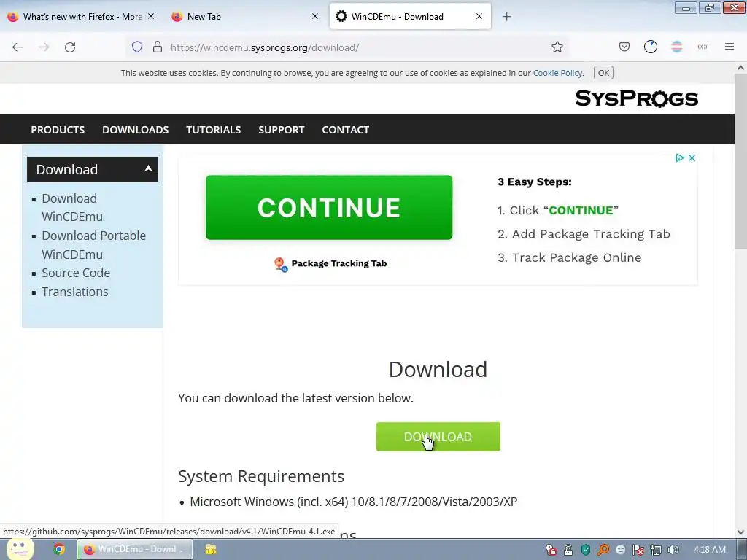The width and height of the screenshot is (747, 560).
Task: Click the green CONTINUE ad button
Action: tap(329, 208)
